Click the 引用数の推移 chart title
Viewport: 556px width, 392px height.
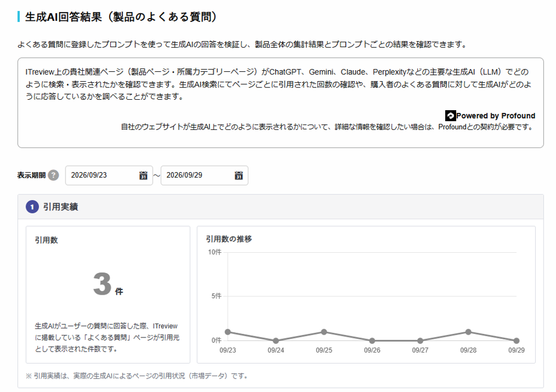(229, 239)
